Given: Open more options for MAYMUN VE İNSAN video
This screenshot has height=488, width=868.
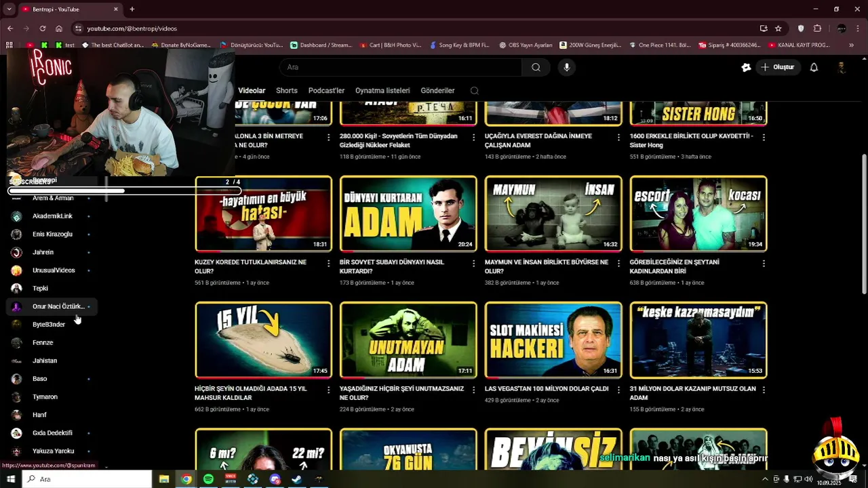Looking at the screenshot, I should point(618,263).
